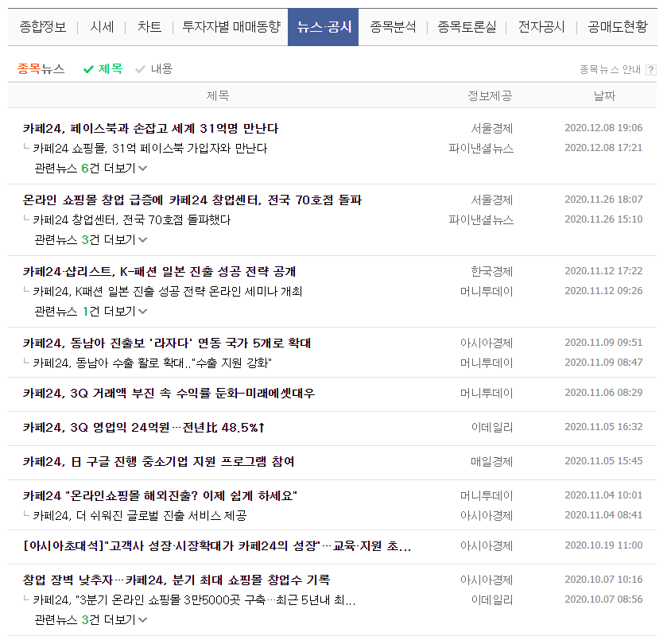Viewport: 667px width, 644px height.
Task: Open article 카페24 창업센터, 전국 70호점 돌파했다
Action: (132, 220)
